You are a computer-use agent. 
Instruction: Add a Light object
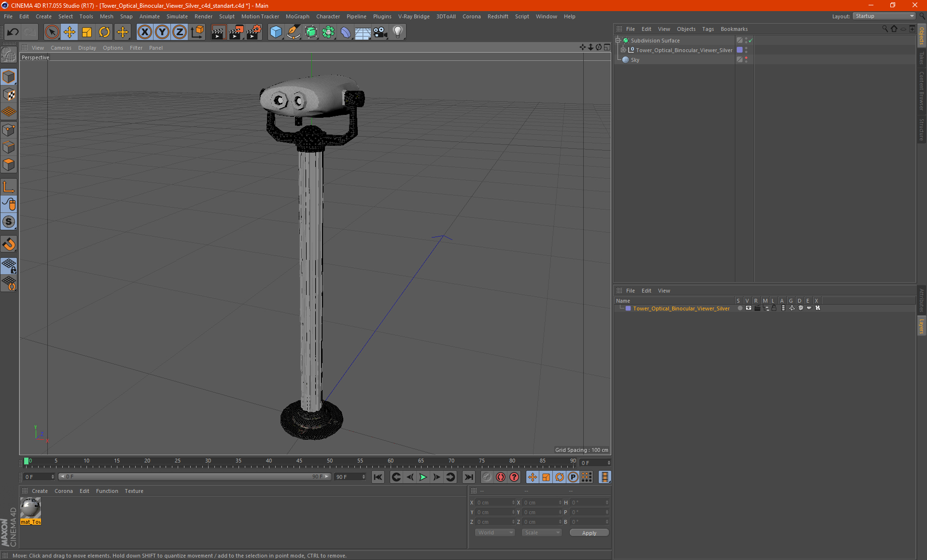click(397, 32)
